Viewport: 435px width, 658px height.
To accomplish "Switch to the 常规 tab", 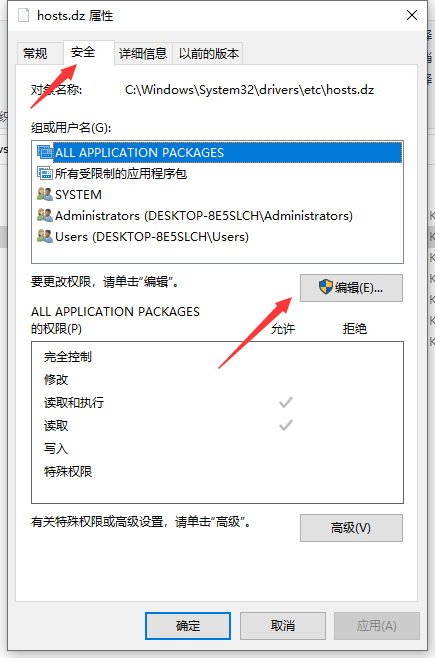I will (x=35, y=54).
